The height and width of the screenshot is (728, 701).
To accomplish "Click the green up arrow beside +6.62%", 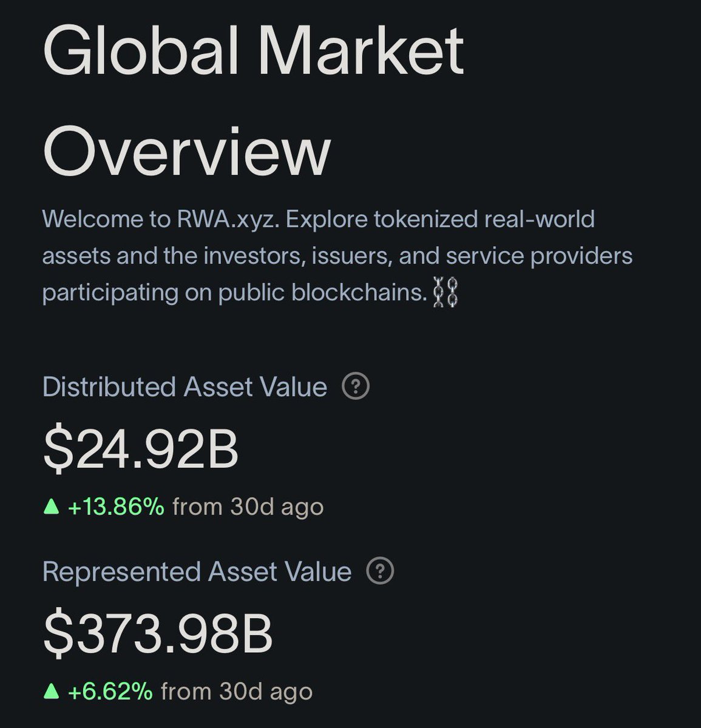I will 52,692.
